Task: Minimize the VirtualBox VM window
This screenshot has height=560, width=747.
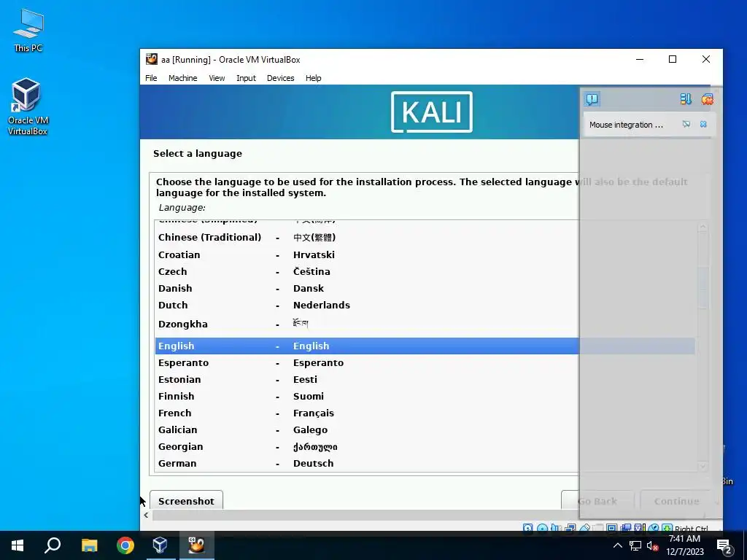Action: pos(640,59)
